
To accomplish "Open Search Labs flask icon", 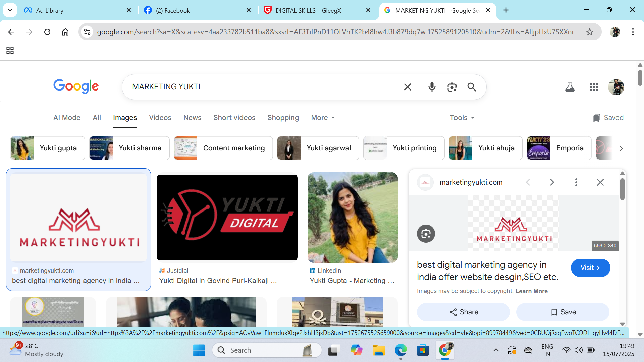I will 570,87.
